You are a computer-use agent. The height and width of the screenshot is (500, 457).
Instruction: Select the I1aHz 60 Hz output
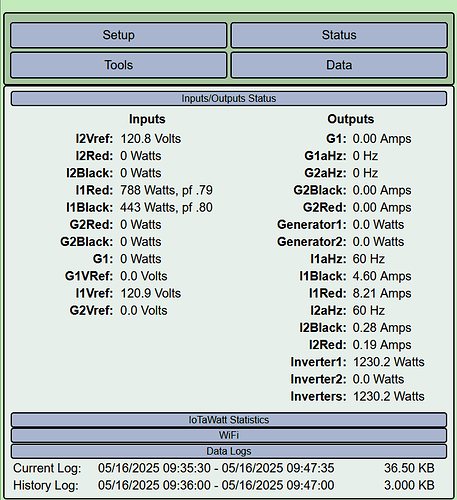369,259
